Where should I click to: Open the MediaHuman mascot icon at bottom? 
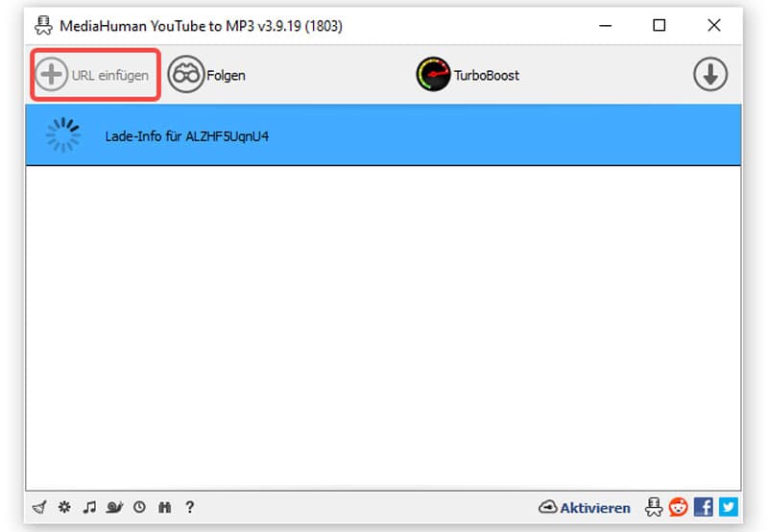click(654, 507)
